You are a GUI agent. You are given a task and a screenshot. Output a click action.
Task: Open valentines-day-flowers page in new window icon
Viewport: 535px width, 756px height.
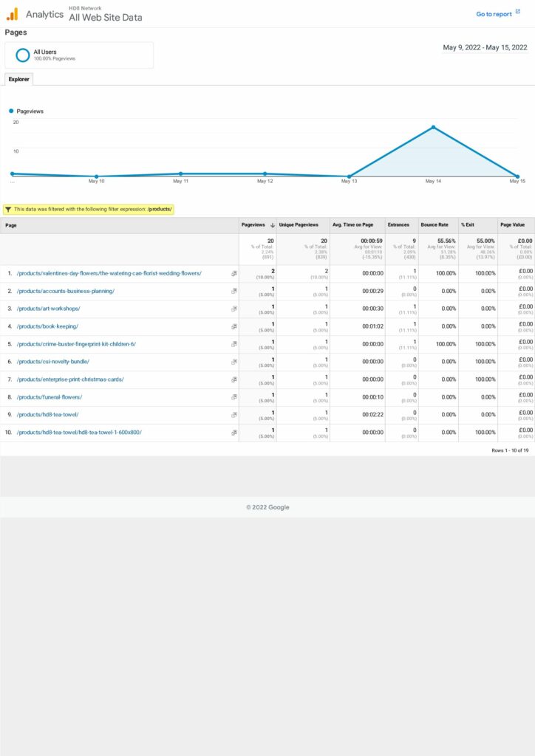pyautogui.click(x=234, y=273)
